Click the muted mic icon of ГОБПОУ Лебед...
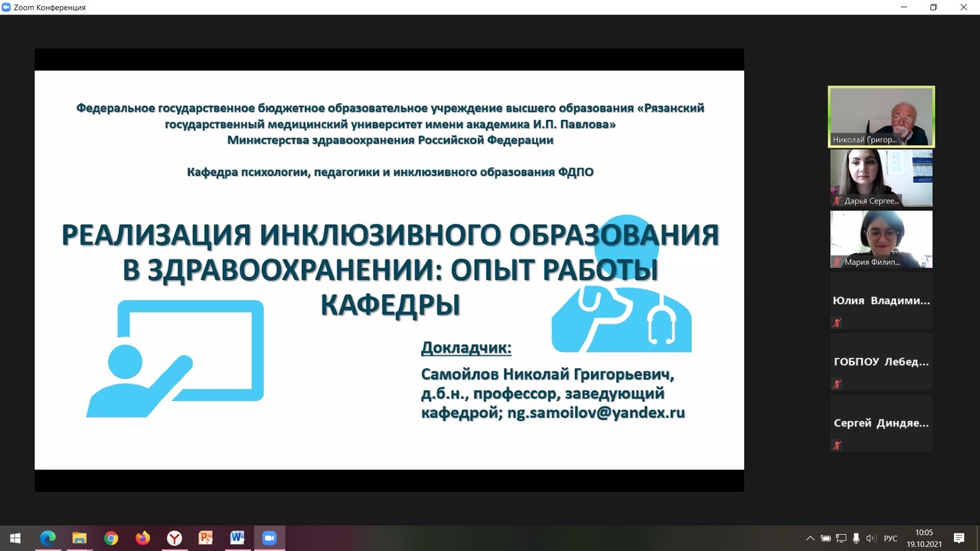This screenshot has height=551, width=980. point(838,384)
